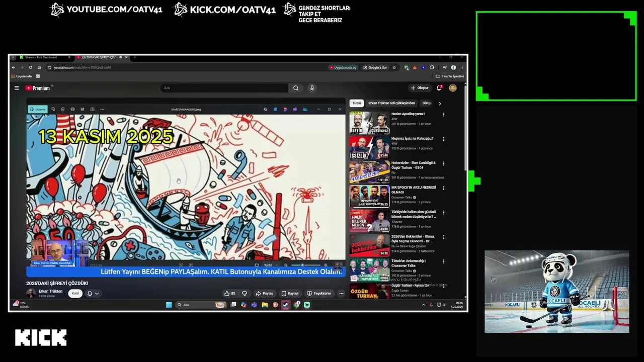The width and height of the screenshot is (644, 362).
Task: Click the print icon in image viewer
Action: point(72,109)
